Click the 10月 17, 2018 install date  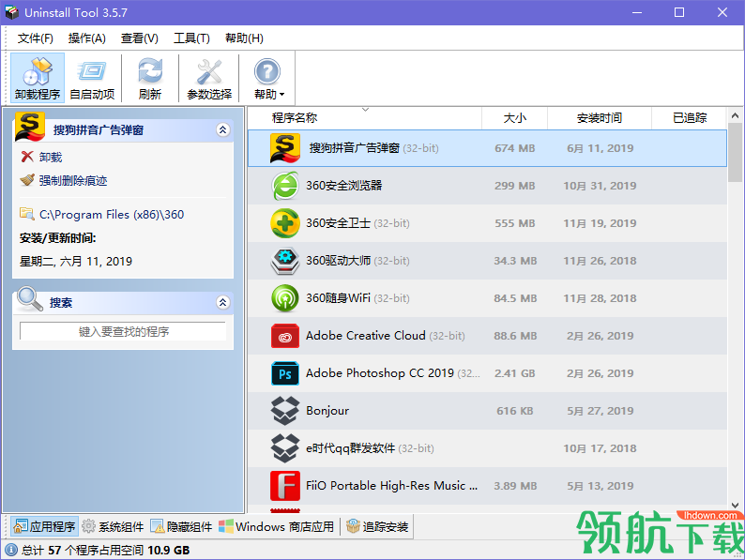click(x=600, y=448)
